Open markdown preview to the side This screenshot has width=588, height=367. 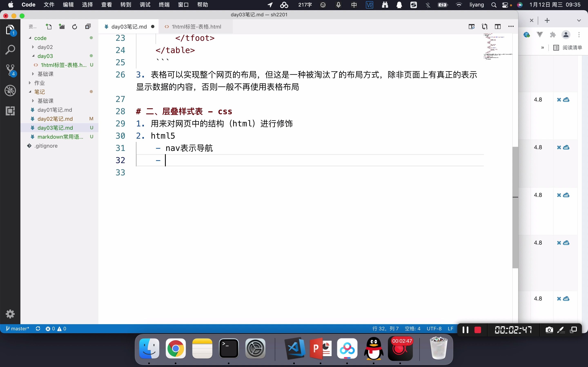[471, 27]
